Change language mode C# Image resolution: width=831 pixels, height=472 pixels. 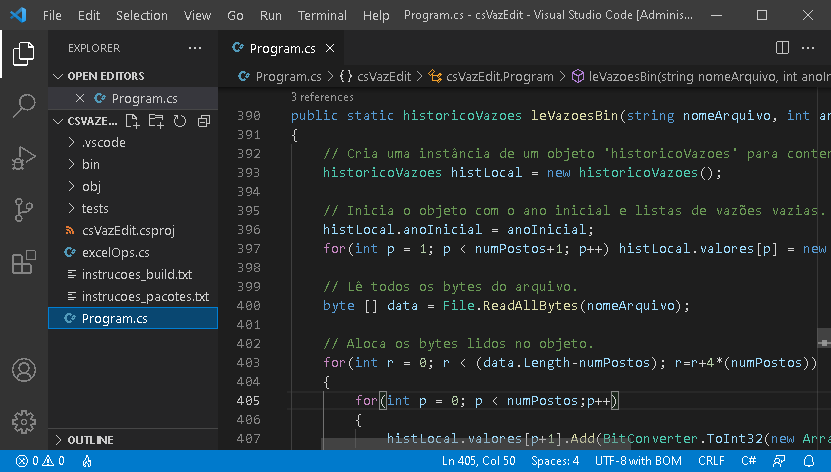tap(748, 461)
